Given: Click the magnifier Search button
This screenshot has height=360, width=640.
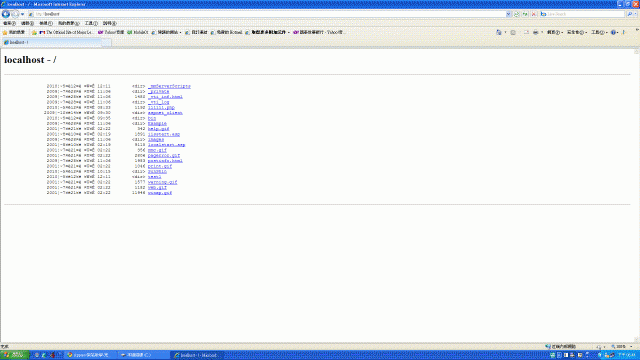Looking at the screenshot, I should [629, 14].
